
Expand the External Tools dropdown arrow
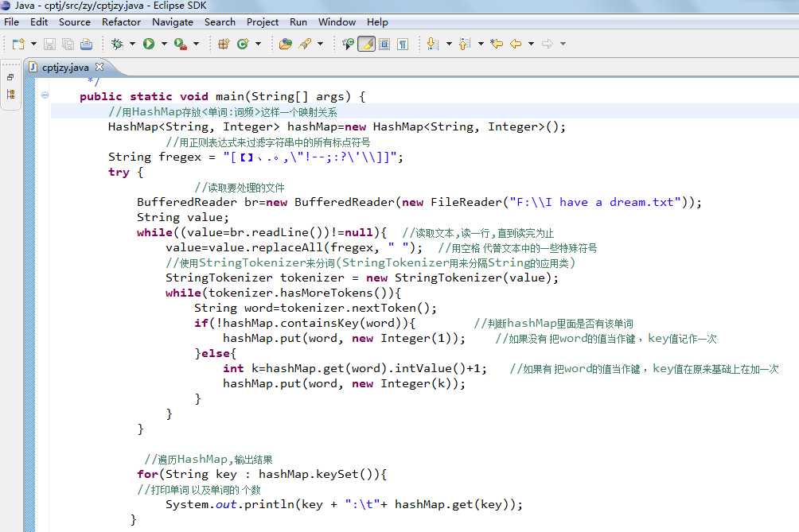point(197,45)
